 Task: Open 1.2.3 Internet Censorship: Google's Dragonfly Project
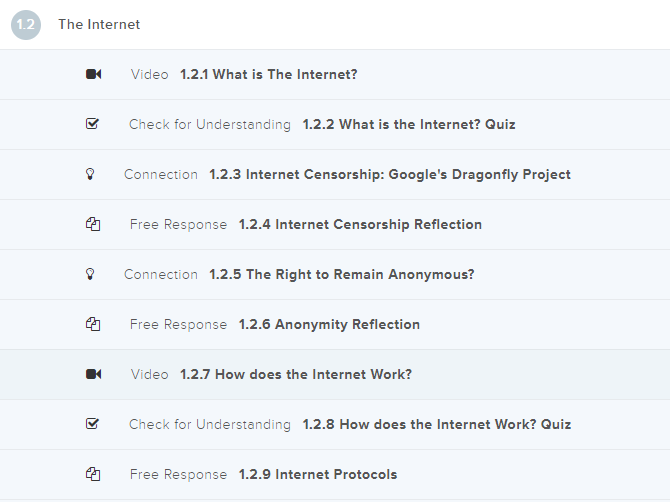click(390, 174)
